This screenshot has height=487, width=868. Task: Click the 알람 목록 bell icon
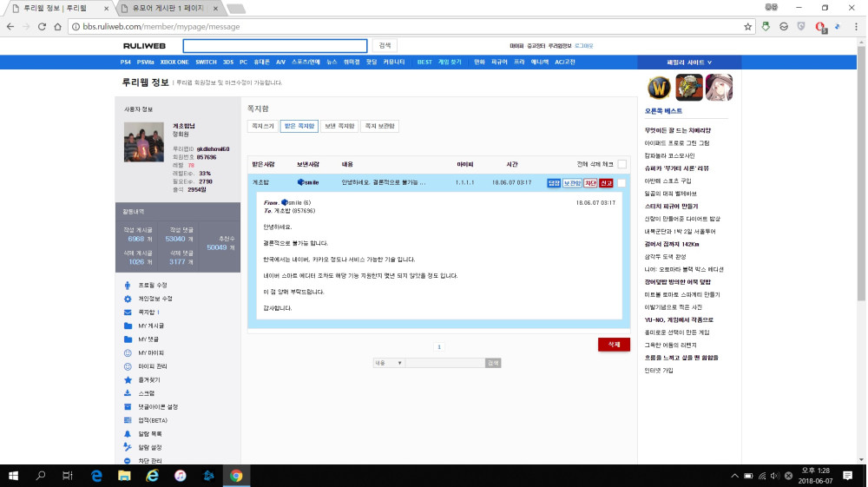click(128, 433)
